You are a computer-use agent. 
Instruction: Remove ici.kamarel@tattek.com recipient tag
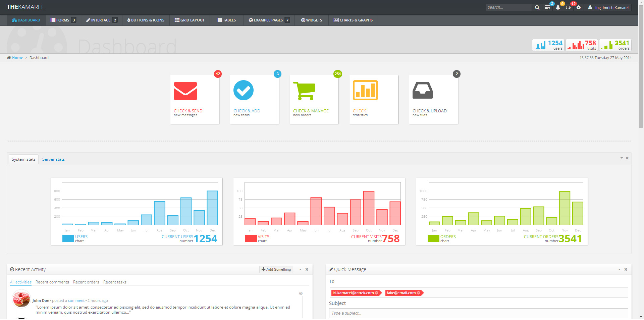click(377, 293)
